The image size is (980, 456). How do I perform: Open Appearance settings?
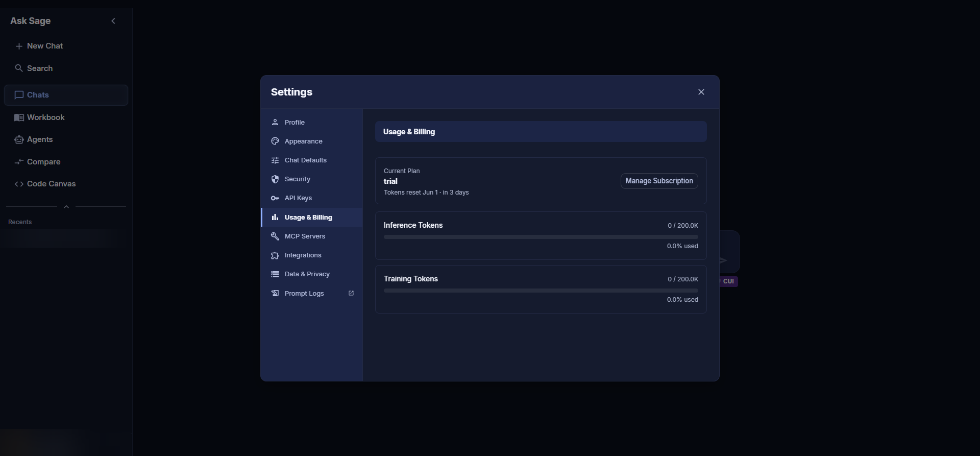click(311, 141)
